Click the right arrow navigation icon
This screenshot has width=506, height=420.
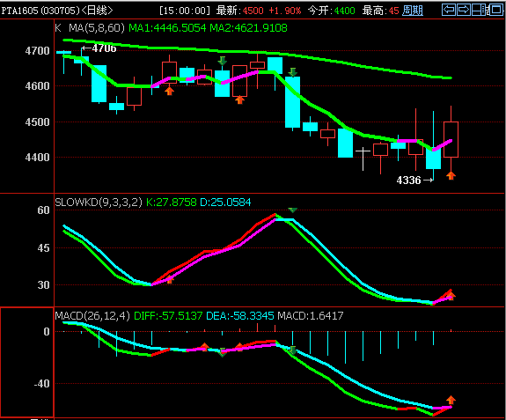pos(464,10)
